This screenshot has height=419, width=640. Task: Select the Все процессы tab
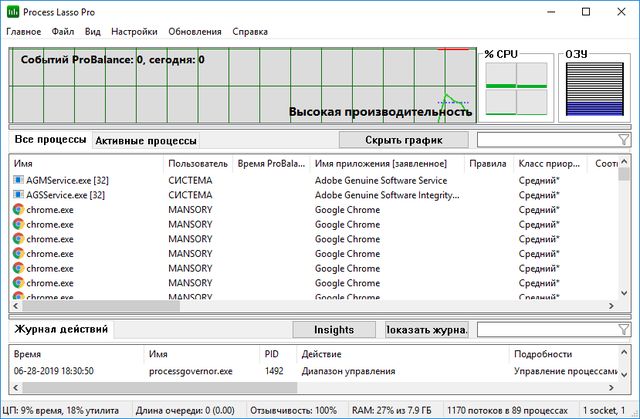click(50, 140)
